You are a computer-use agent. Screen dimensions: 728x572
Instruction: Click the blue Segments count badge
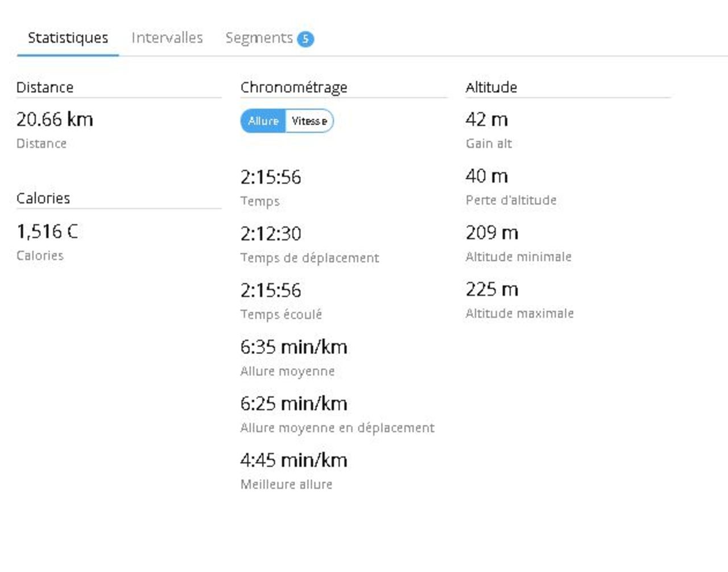305,39
